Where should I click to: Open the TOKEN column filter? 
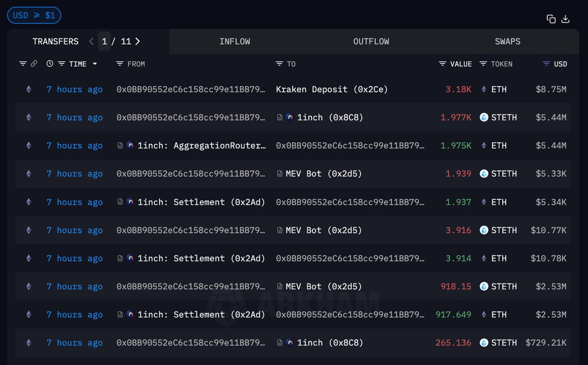click(x=483, y=64)
